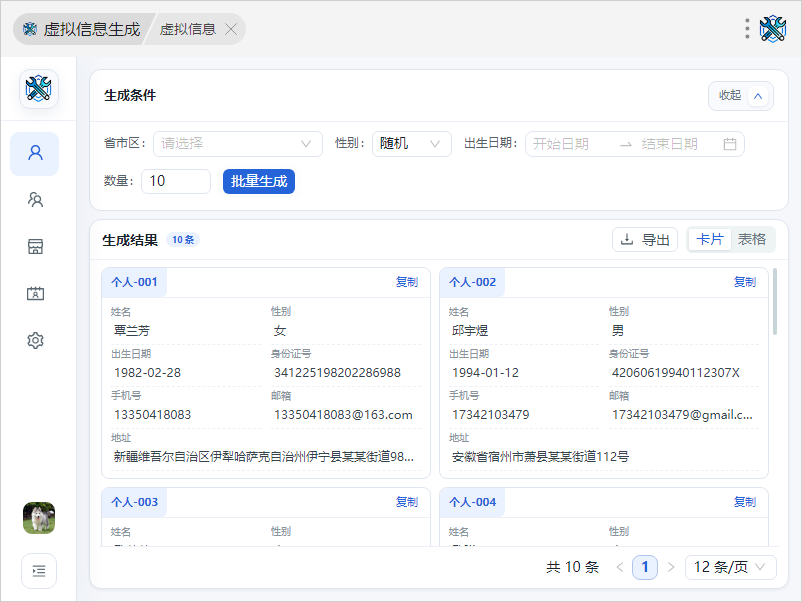Click the 导出 button
The image size is (802, 602).
[645, 239]
